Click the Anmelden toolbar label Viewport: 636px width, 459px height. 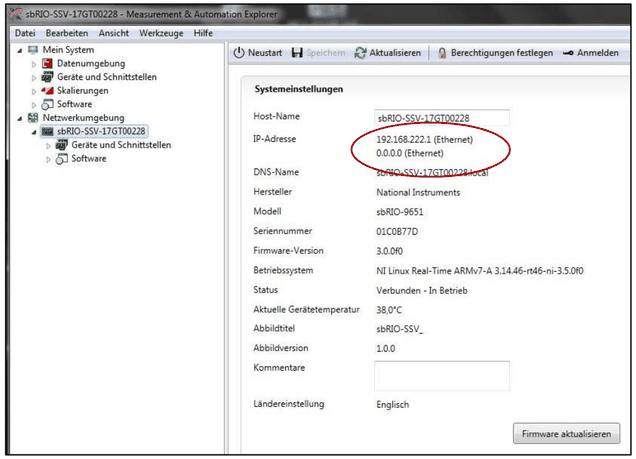pos(598,53)
